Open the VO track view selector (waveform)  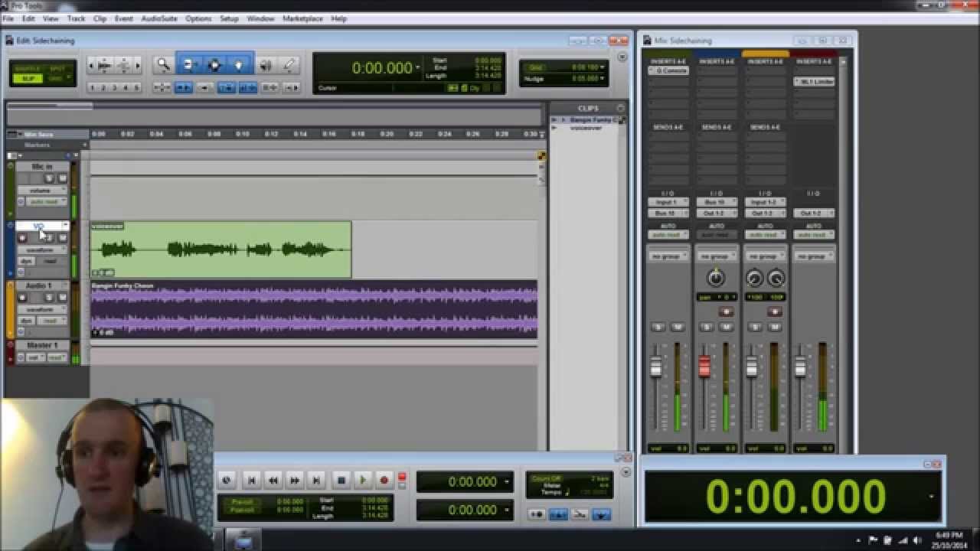(42, 250)
